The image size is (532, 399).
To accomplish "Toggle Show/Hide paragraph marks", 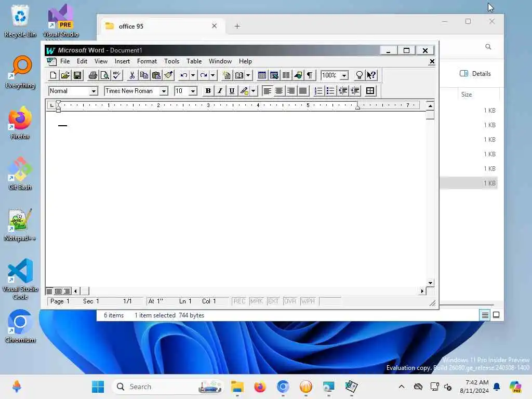I will (310, 75).
